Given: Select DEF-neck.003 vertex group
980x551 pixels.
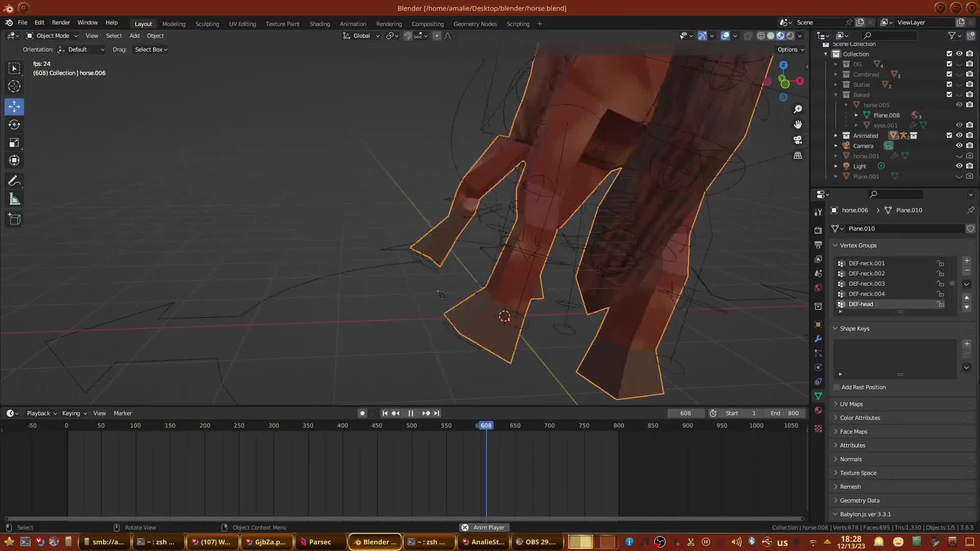Looking at the screenshot, I should click(867, 284).
